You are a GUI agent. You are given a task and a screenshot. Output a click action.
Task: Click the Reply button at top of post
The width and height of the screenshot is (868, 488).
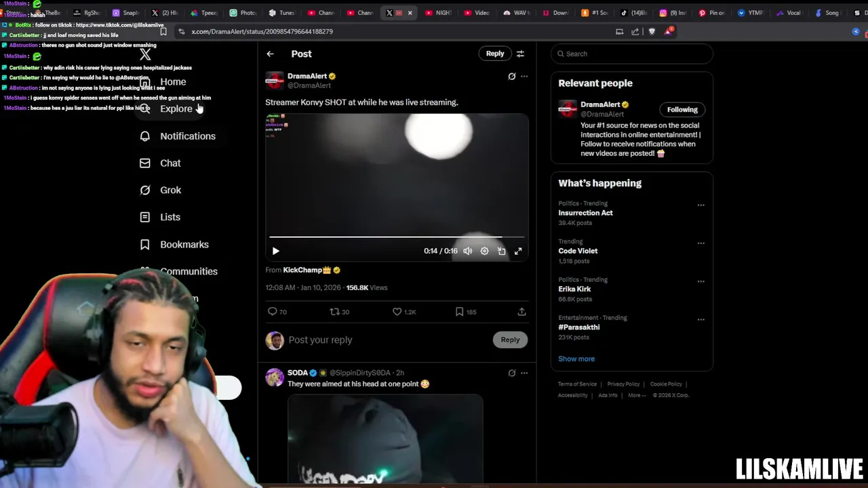tap(495, 54)
